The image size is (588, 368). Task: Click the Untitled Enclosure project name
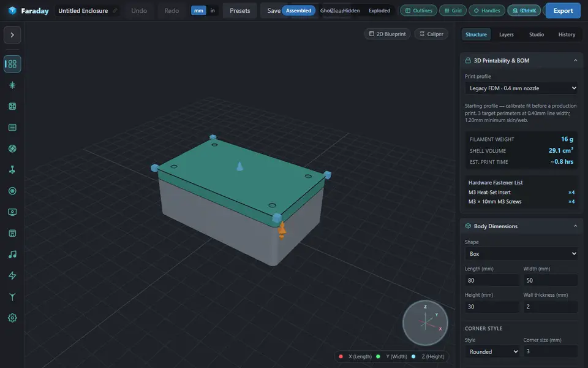click(x=83, y=10)
